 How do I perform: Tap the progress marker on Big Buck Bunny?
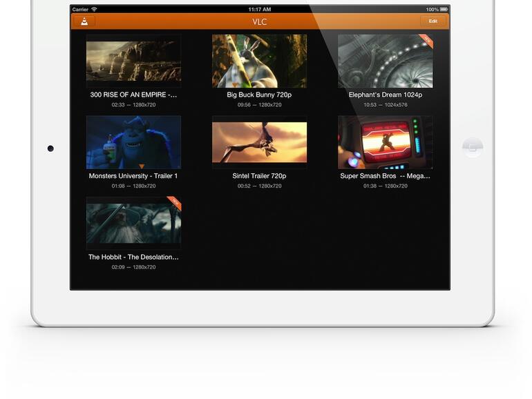point(235,85)
